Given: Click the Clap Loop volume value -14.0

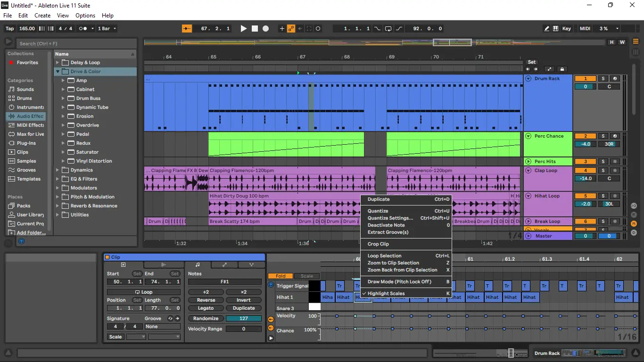Looking at the screenshot, I should (586, 179).
